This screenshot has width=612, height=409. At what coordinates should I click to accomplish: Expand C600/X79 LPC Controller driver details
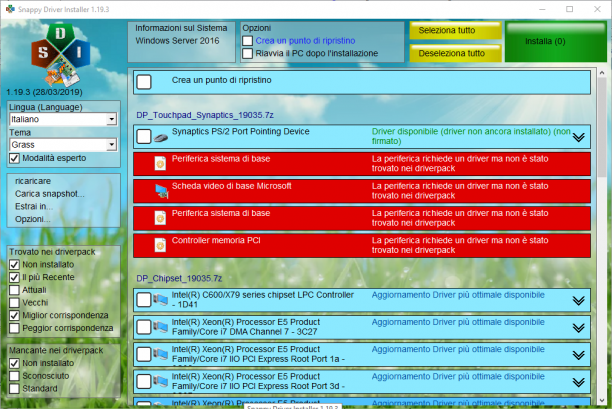coord(578,301)
